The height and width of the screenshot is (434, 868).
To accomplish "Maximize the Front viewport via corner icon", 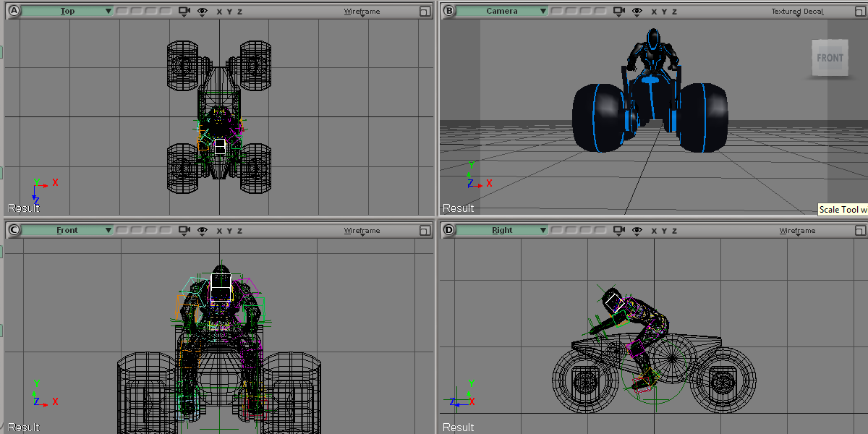I will 425,231.
